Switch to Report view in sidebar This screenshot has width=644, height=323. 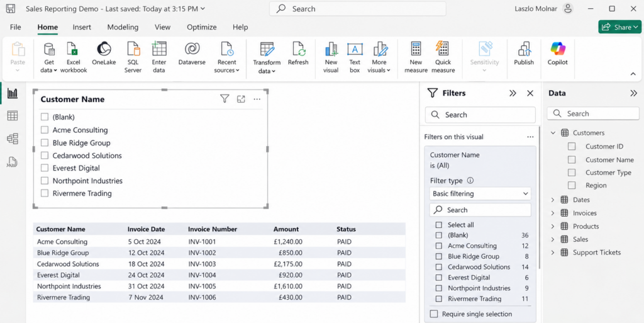13,93
